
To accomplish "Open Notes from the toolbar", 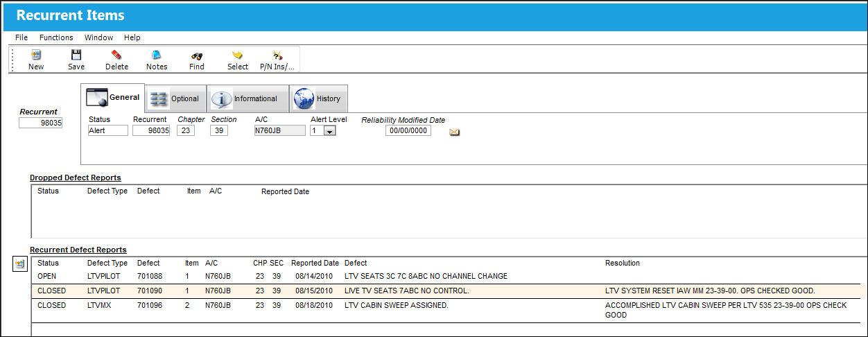I will [157, 60].
